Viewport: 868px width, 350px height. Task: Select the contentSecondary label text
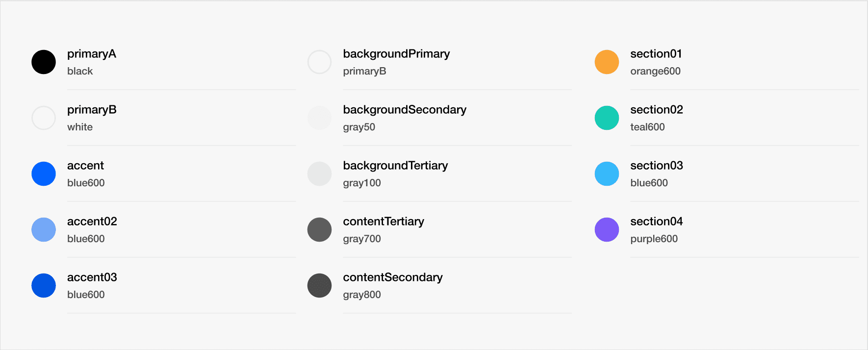[x=393, y=277]
